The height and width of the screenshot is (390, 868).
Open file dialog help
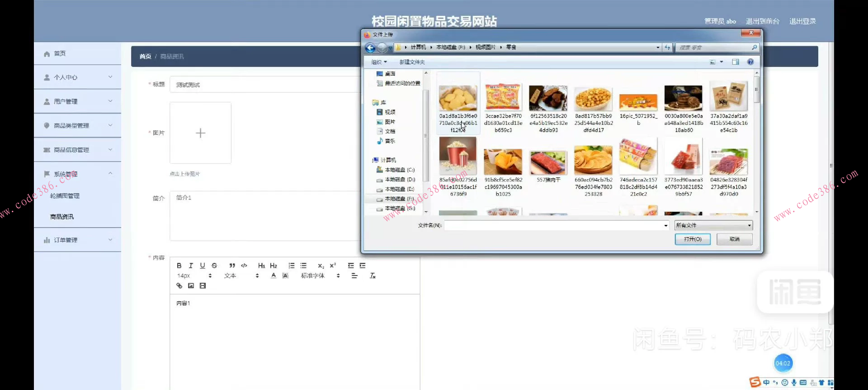[750, 62]
